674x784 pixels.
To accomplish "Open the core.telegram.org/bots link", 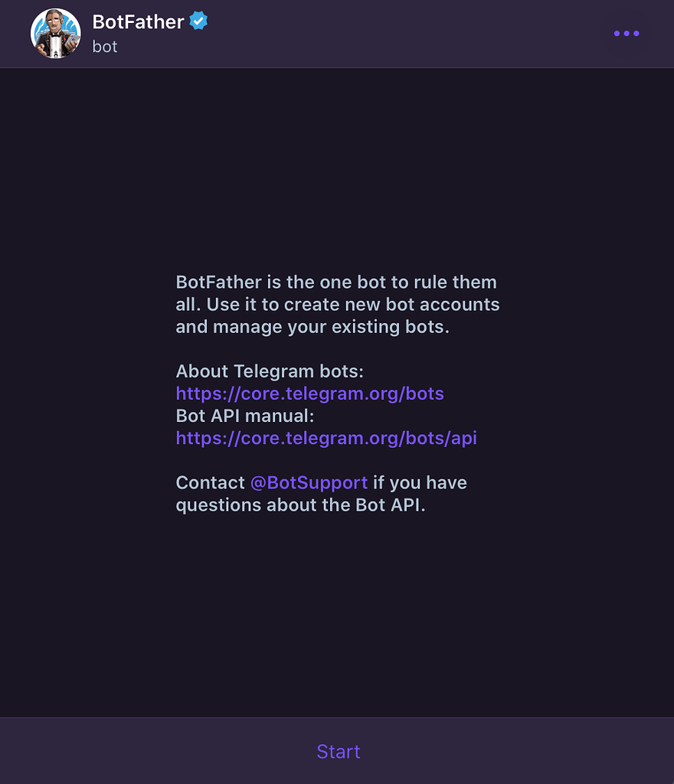I will point(309,394).
